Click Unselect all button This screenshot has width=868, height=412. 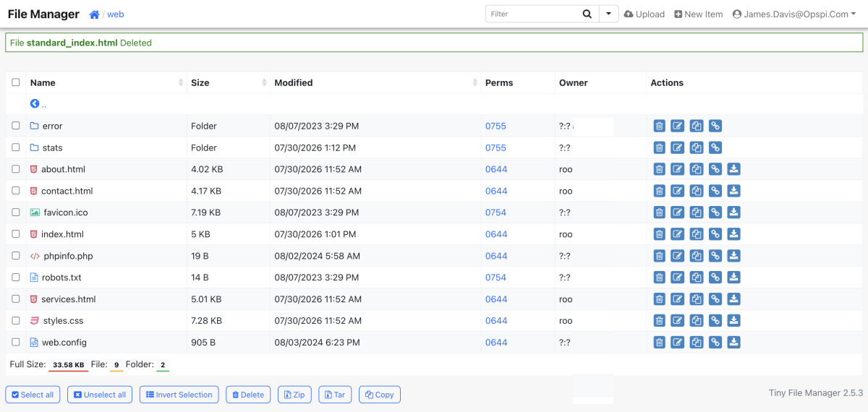[x=100, y=395]
